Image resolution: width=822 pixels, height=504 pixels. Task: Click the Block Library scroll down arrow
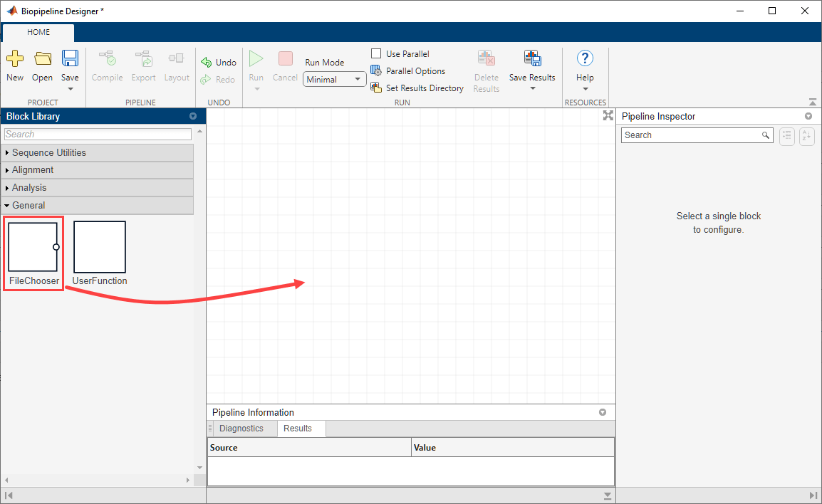199,468
